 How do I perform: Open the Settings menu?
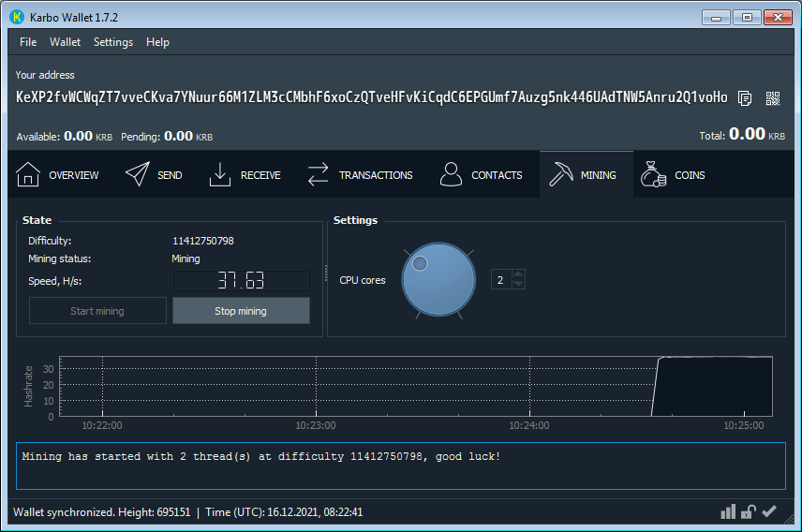[113, 42]
